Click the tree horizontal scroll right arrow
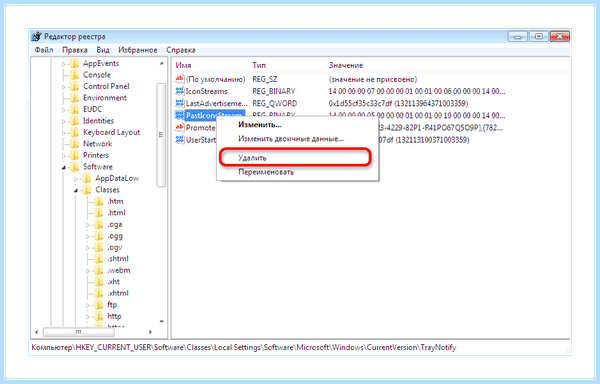 150,332
